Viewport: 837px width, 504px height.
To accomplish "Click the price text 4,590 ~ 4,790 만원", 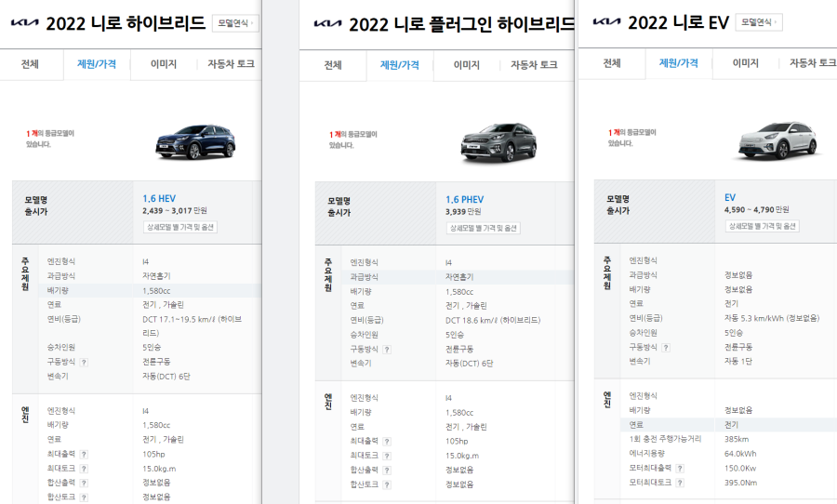I will coord(756,210).
